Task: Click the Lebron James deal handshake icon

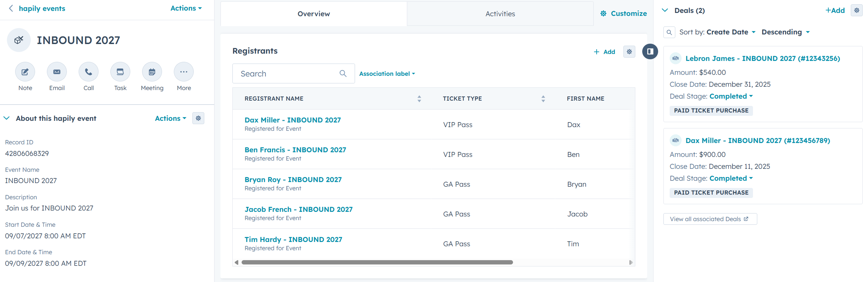Action: point(676,58)
